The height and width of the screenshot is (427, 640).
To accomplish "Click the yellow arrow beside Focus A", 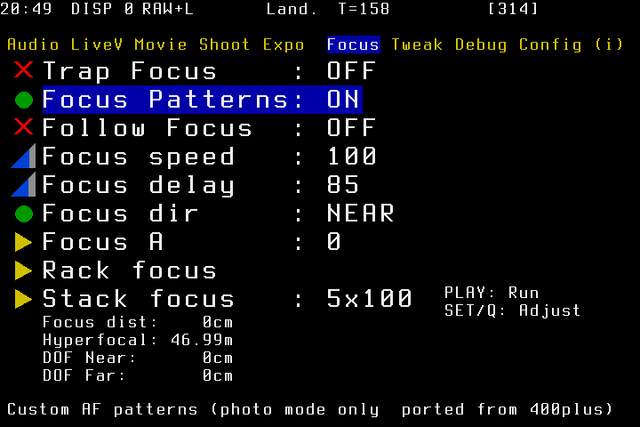I will click(23, 242).
